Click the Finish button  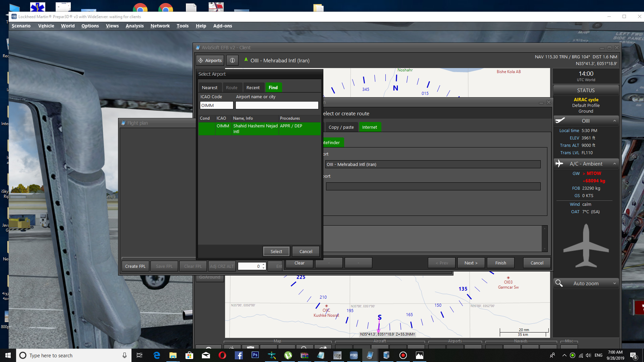(x=501, y=263)
